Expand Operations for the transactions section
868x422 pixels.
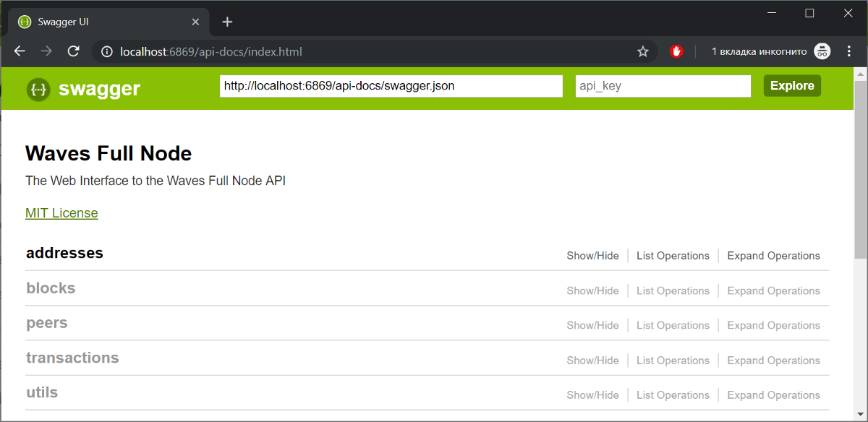773,361
